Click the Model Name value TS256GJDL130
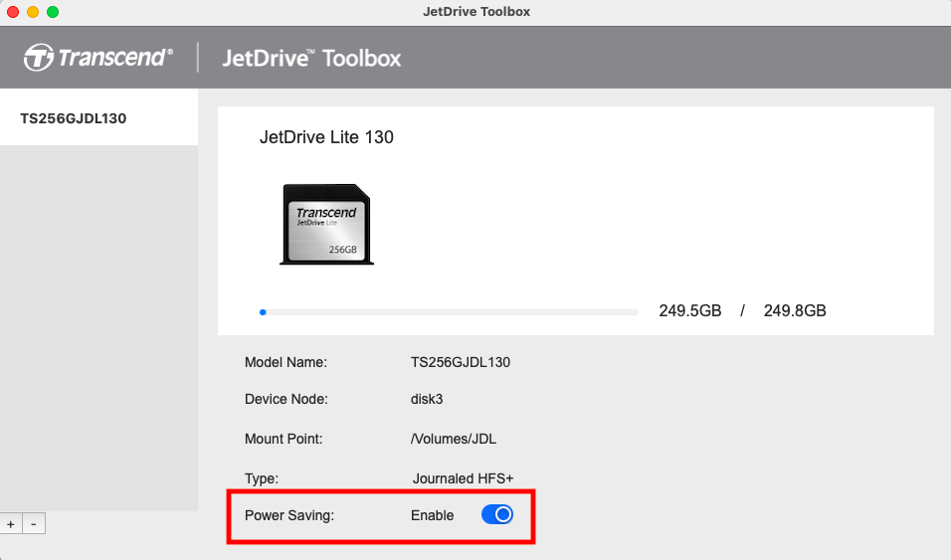 pos(461,362)
